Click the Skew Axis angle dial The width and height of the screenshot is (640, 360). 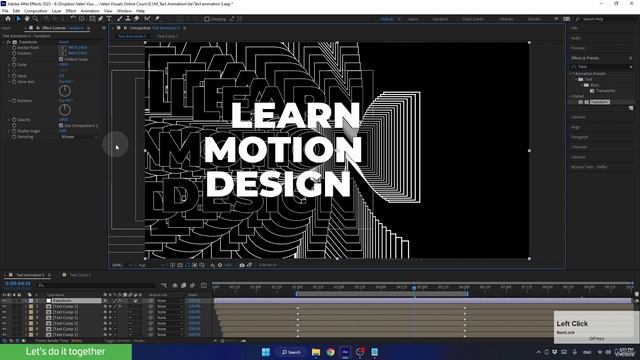(x=65, y=91)
